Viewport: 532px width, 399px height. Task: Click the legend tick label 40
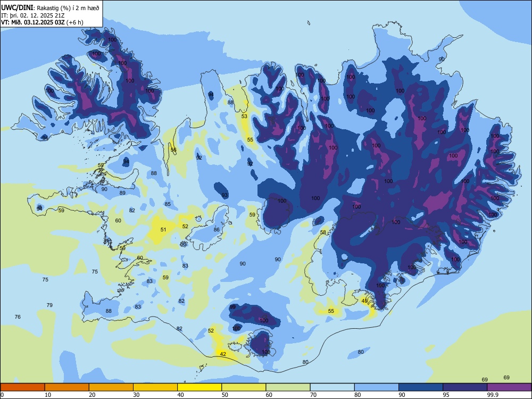click(x=181, y=395)
